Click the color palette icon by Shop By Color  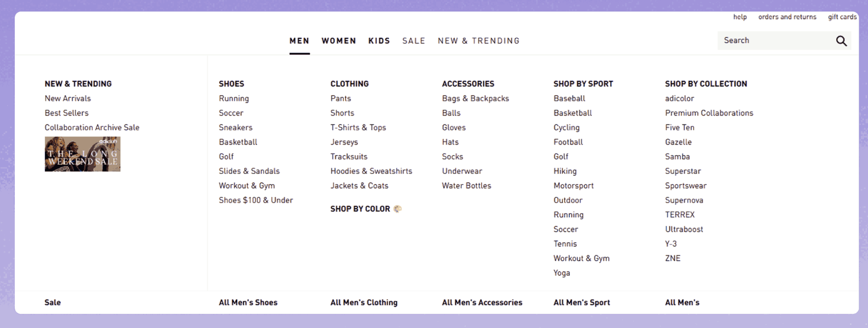(398, 209)
